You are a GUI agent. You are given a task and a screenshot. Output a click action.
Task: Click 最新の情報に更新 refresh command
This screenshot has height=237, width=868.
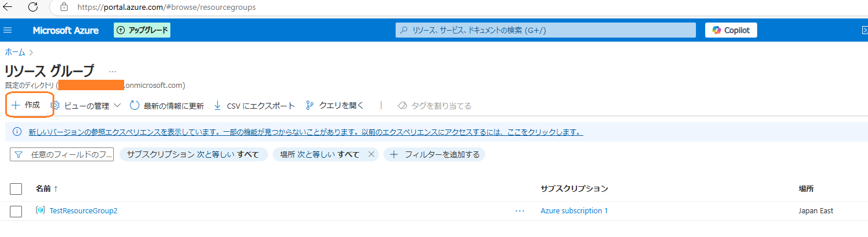point(166,106)
